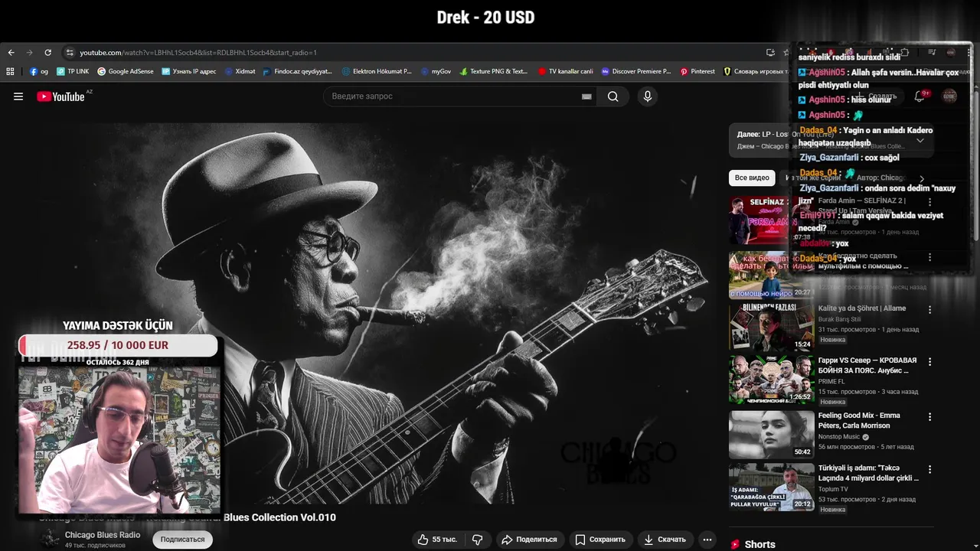Open options menu for Türkiyəli iş adamı video
Image resolution: width=980 pixels, height=551 pixels.
click(930, 469)
